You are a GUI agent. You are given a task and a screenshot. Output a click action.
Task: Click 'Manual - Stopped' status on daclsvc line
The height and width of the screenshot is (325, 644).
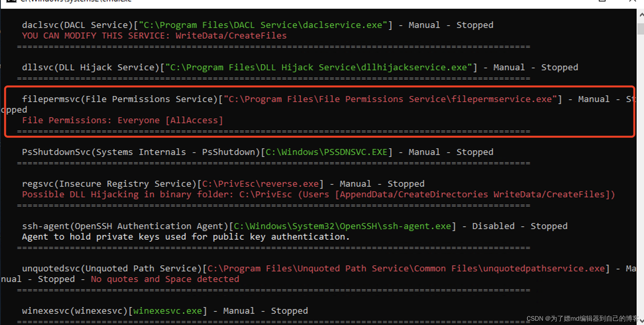tap(451, 25)
